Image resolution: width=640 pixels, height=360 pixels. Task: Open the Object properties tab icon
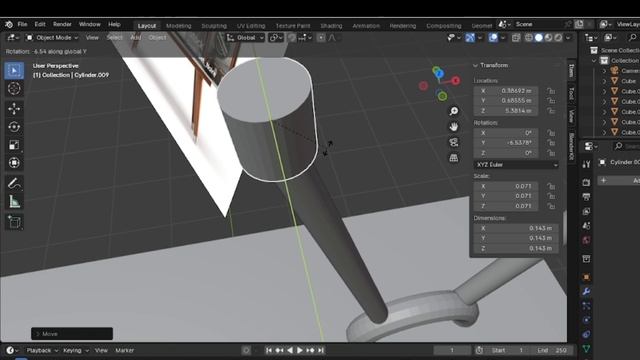click(x=587, y=277)
